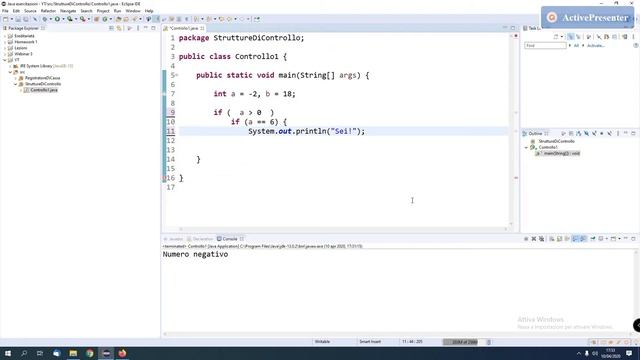The image size is (640, 360).
Task: Open dropdown arrow beside New Java Class icon
Action: [111, 19]
